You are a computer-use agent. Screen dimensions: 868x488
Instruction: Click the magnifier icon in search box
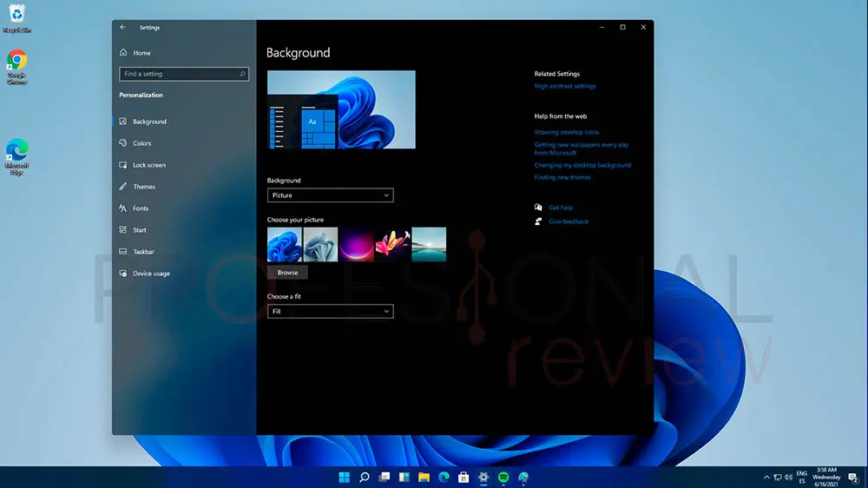coord(242,74)
